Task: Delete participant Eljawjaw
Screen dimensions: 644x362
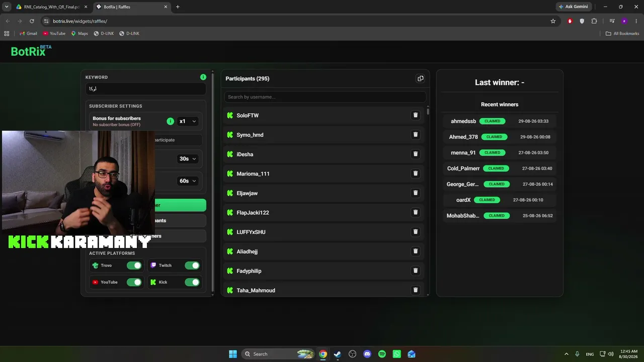Action: tap(416, 193)
